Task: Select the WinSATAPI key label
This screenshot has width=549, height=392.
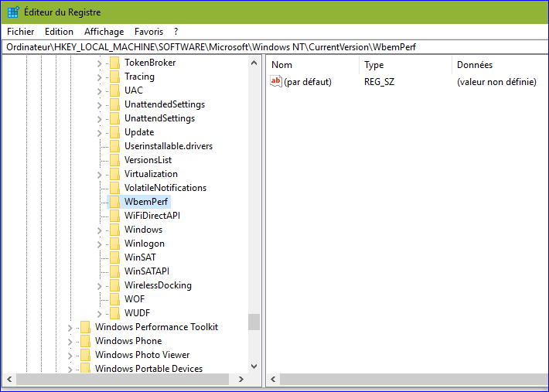Action: point(147,271)
